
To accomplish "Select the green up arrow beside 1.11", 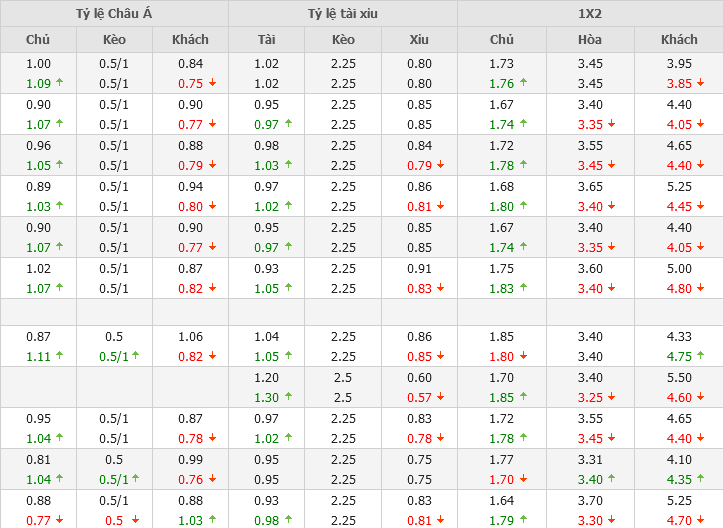I will tap(59, 355).
